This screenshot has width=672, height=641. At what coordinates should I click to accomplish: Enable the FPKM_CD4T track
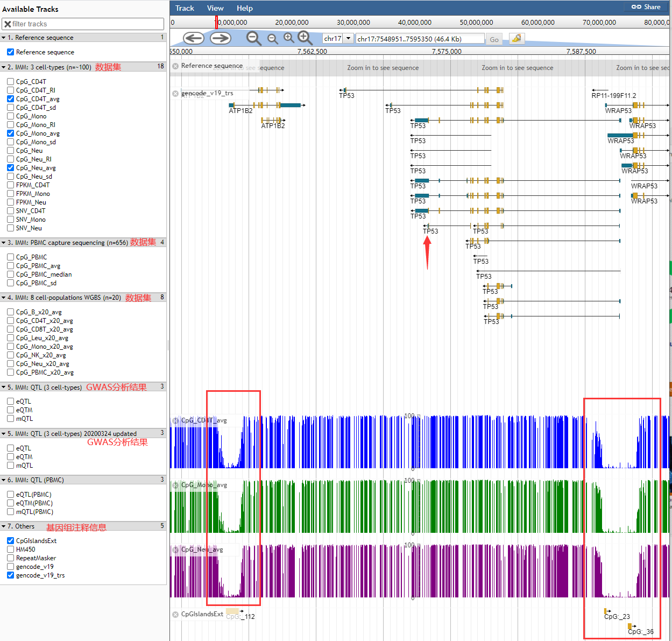click(10, 185)
